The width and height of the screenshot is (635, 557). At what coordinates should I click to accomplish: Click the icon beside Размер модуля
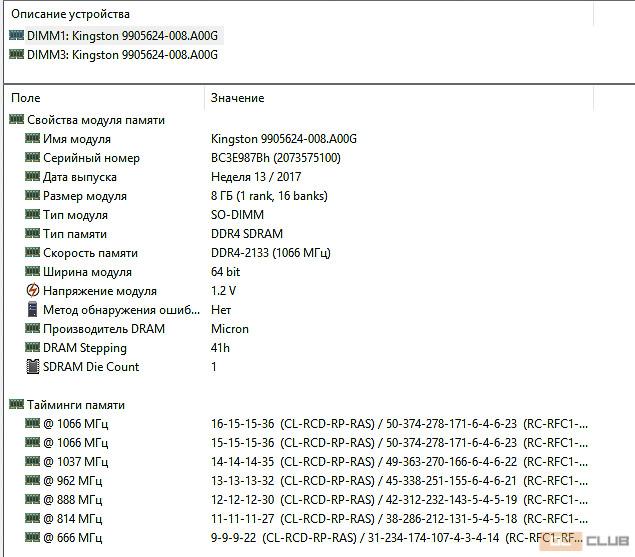point(32,195)
